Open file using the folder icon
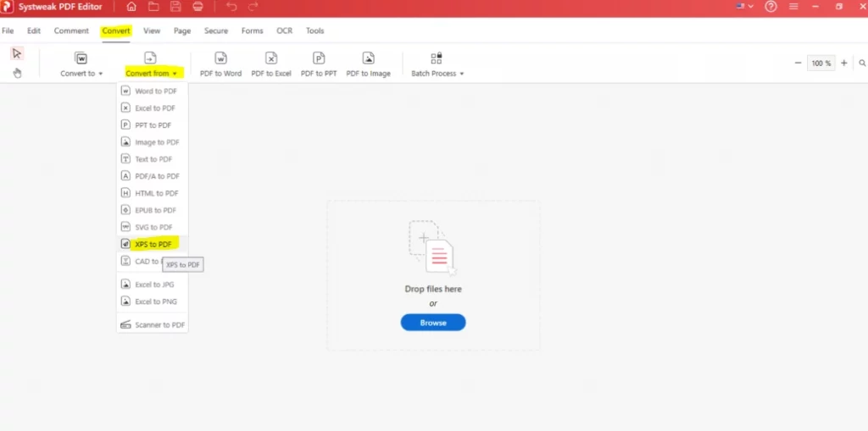Screen dimensions: 868x431 tap(153, 7)
